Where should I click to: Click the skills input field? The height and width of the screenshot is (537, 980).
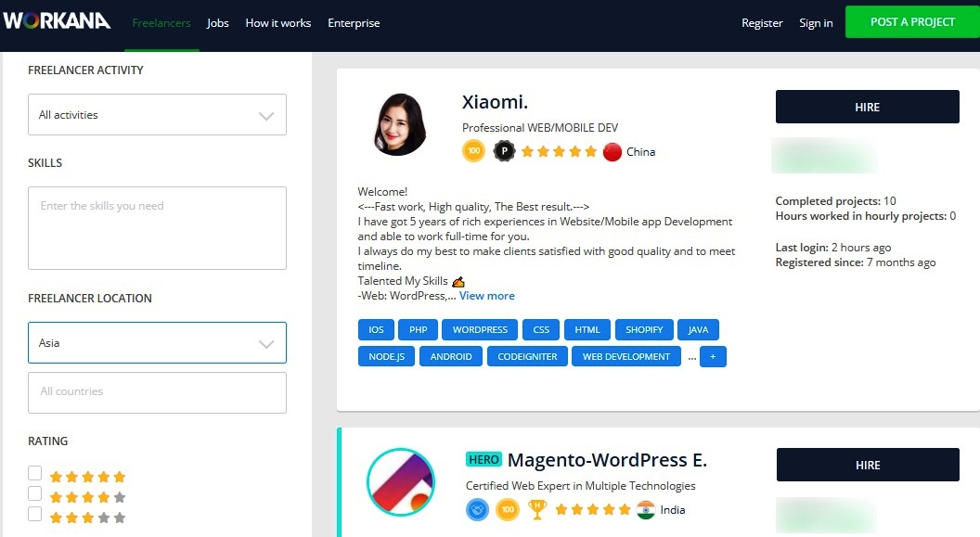pos(158,228)
